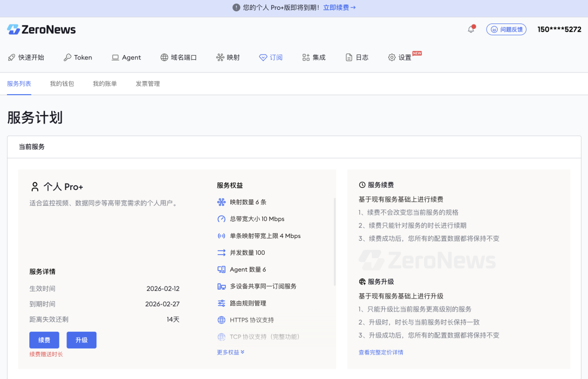Switch to the 我的账单 tab
Screen dimensions: 588x379
(x=105, y=84)
